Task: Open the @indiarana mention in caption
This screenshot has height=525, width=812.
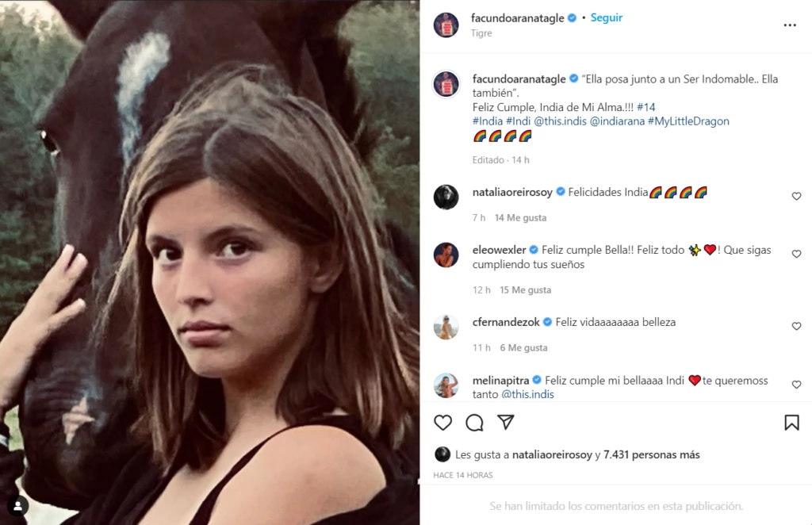Action: 617,121
